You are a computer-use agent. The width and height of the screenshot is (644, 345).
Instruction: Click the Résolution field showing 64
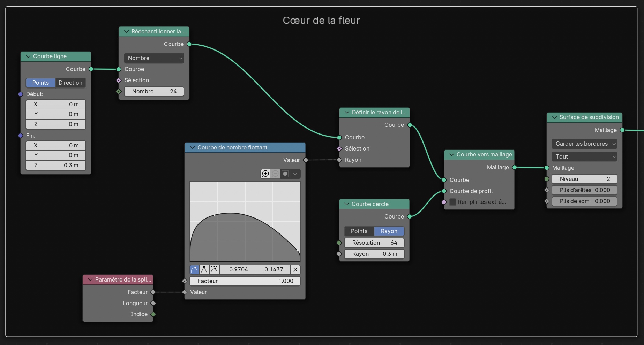(x=374, y=243)
